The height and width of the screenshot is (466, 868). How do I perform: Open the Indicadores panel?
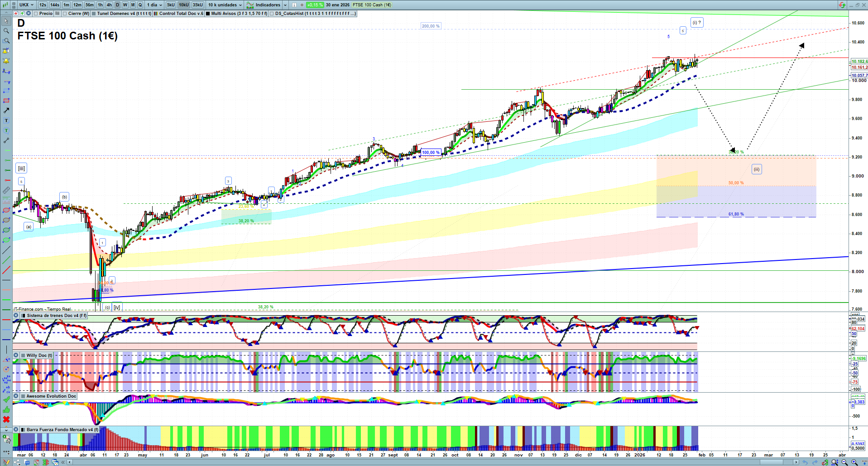pyautogui.click(x=267, y=5)
